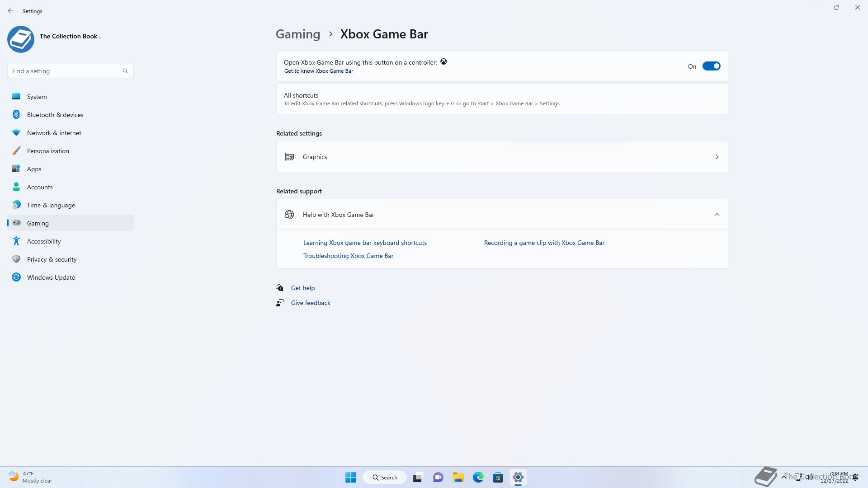The width and height of the screenshot is (868, 488).
Task: Open Task View from taskbar
Action: click(418, 477)
